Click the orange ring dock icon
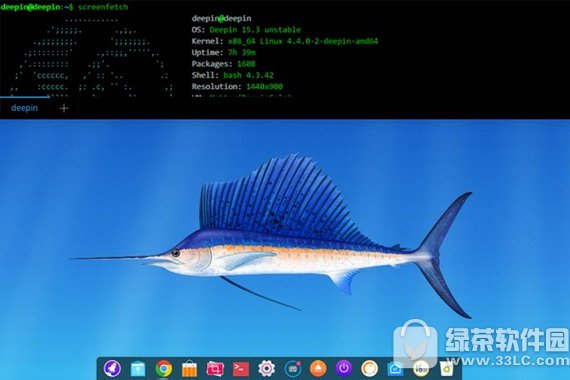This screenshot has height=380, width=570. 369,369
